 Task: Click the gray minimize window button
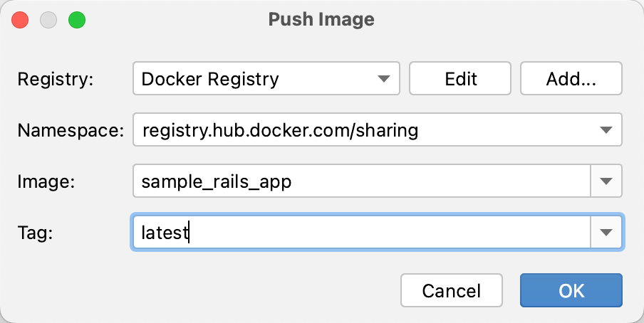coord(48,20)
